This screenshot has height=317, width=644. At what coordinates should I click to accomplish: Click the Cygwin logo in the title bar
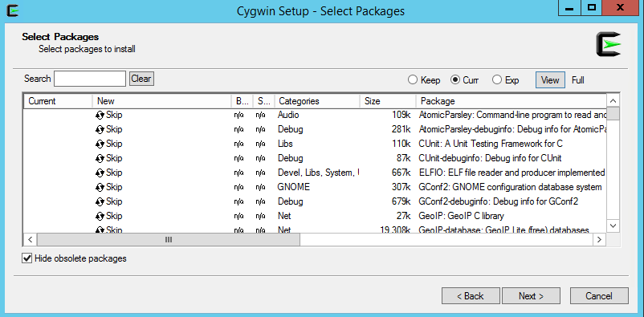click(13, 10)
